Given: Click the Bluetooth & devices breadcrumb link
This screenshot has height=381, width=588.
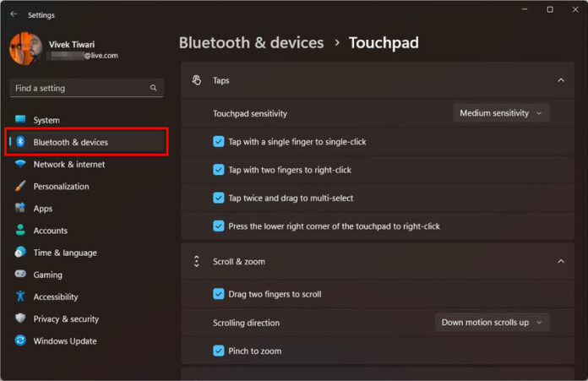Looking at the screenshot, I should (251, 42).
